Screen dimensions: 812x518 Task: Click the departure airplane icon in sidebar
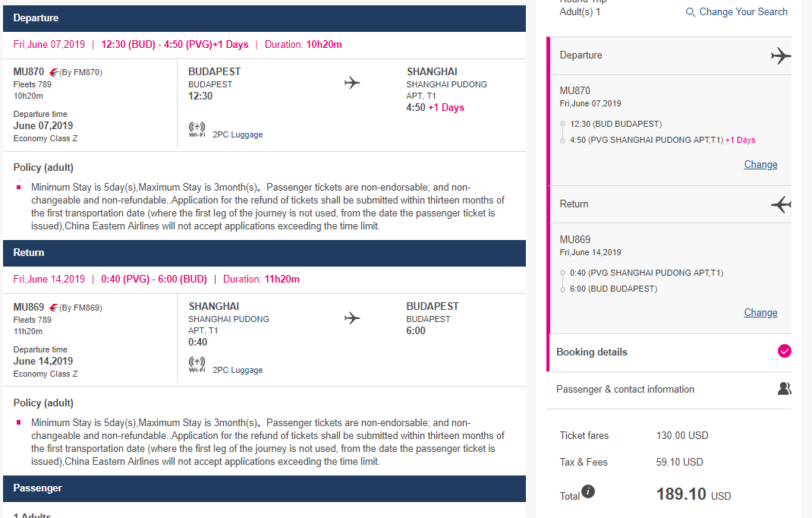coord(780,55)
